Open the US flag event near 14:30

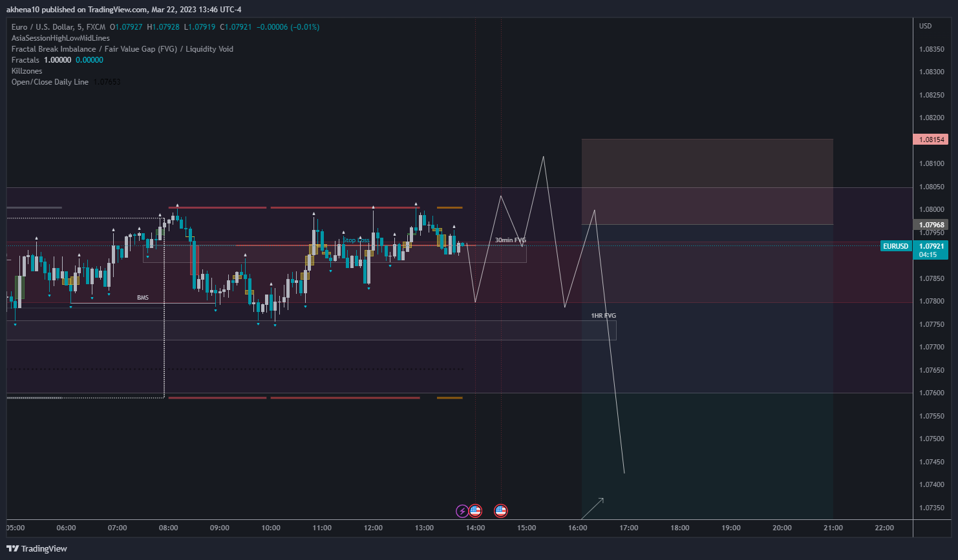coord(500,511)
